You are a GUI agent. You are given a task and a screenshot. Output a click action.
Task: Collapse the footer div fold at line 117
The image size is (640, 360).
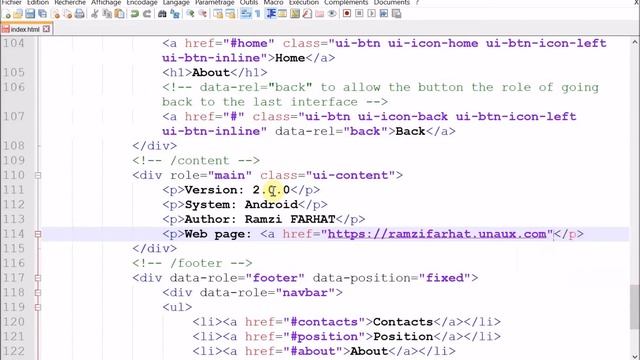tap(38, 278)
